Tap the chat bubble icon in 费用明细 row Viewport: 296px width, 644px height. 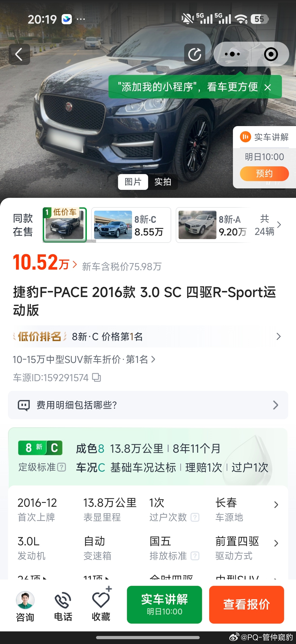(x=24, y=405)
